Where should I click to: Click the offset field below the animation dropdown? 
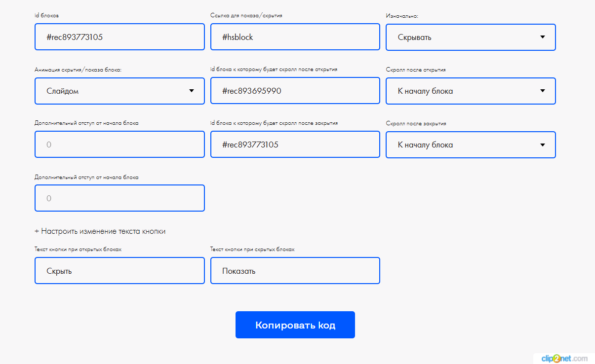click(119, 145)
